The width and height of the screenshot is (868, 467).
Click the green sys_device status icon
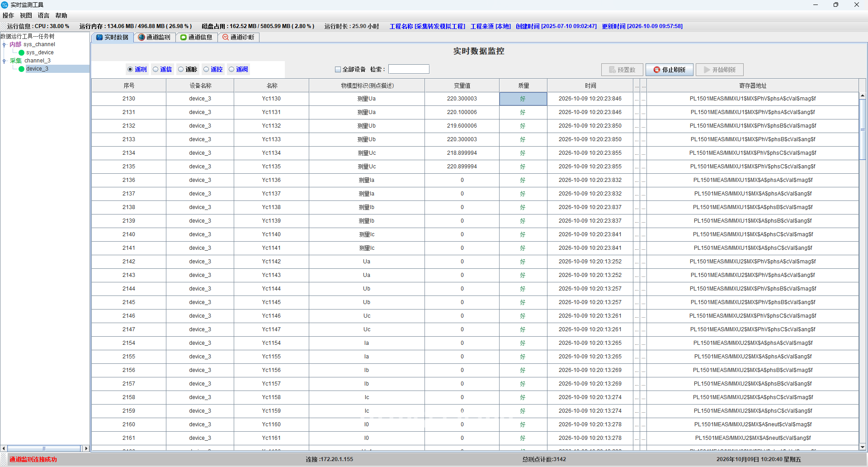[x=21, y=53]
